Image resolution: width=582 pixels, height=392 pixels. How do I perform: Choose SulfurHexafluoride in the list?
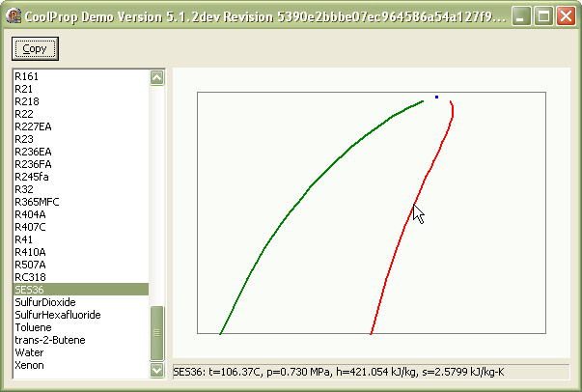(57, 315)
